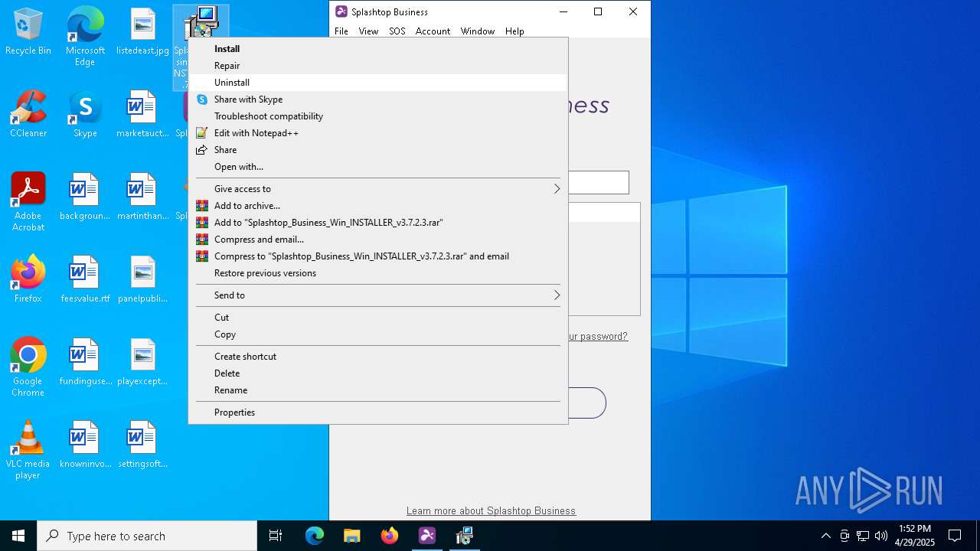Choose Delete from the context menu
The width and height of the screenshot is (980, 551).
coord(377,373)
